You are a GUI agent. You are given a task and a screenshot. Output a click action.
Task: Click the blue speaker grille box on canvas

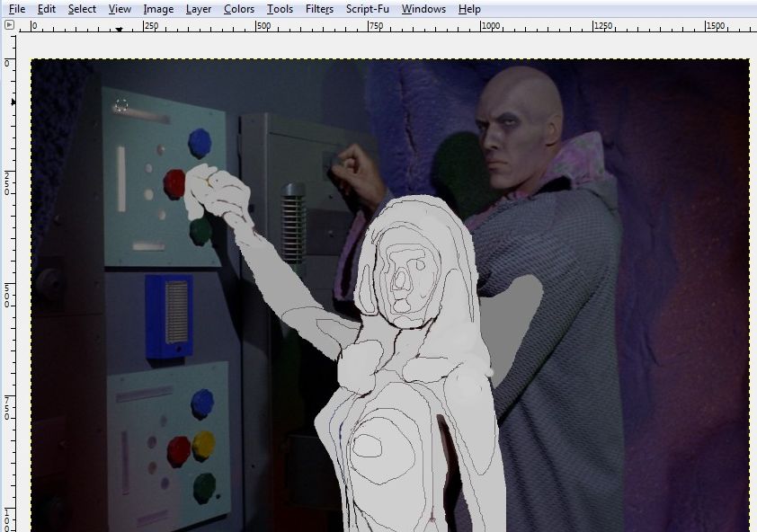point(169,316)
